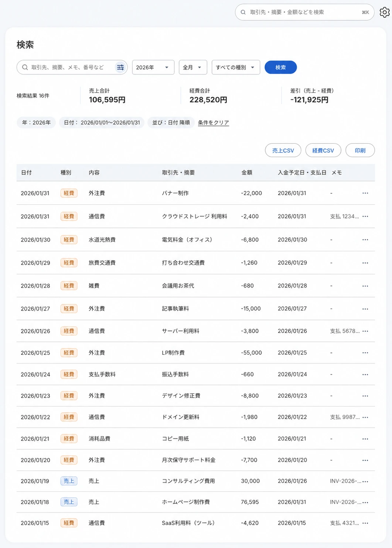Click the 売上 badge on 2026/01/19 row
The width and height of the screenshot is (392, 548).
click(x=69, y=481)
